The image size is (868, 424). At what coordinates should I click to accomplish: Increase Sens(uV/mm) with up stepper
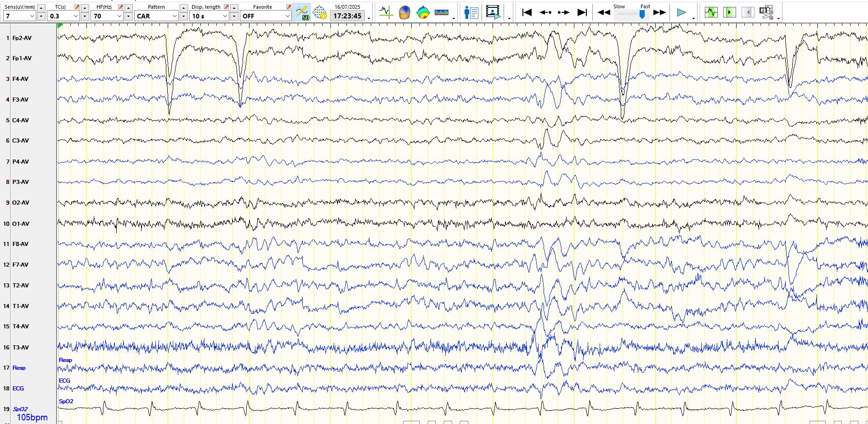click(x=41, y=8)
